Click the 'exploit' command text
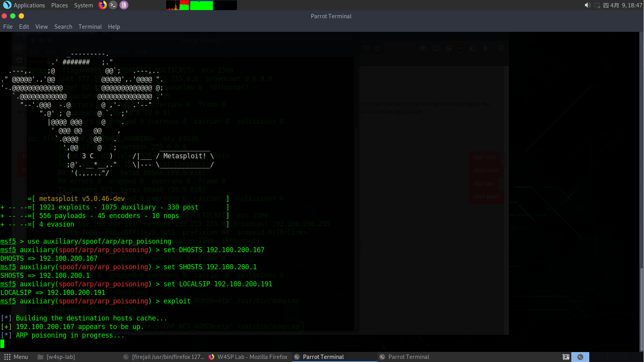The height and width of the screenshot is (362, 644). click(x=177, y=301)
